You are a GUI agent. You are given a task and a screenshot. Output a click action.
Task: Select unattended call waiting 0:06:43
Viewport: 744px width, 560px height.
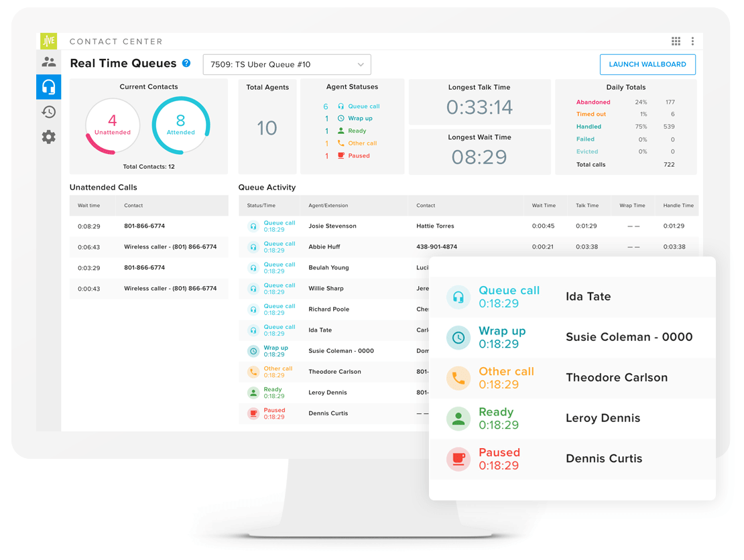pyautogui.click(x=149, y=247)
